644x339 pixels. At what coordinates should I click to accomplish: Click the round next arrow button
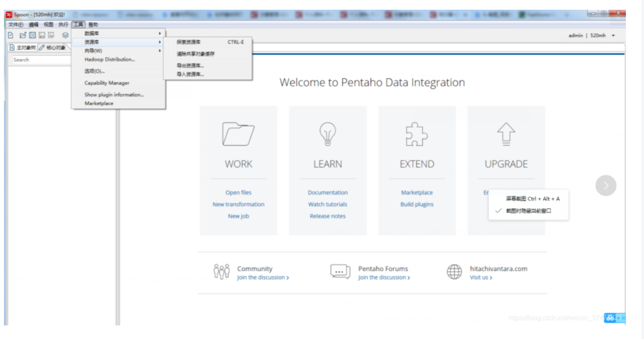(606, 186)
